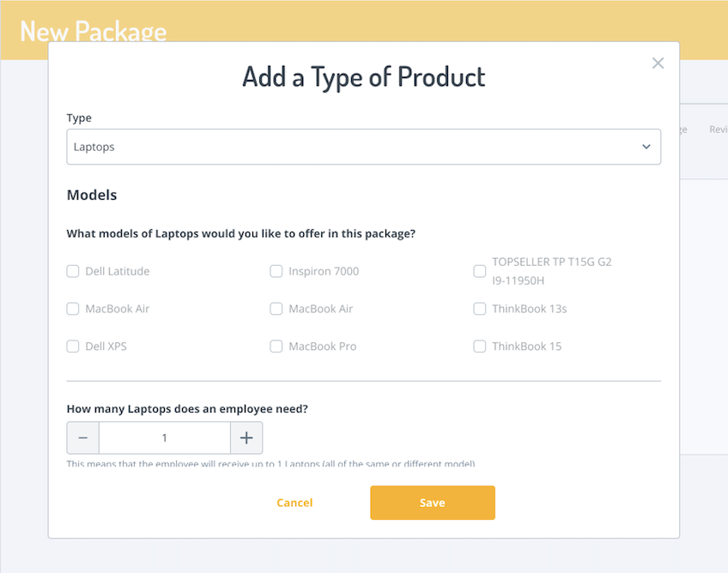Check the Dell XPS checkbox
This screenshot has height=573, width=728.
[73, 347]
